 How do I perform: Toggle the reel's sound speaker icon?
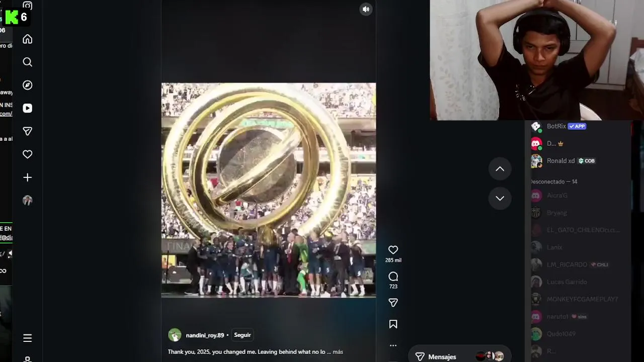tap(366, 9)
